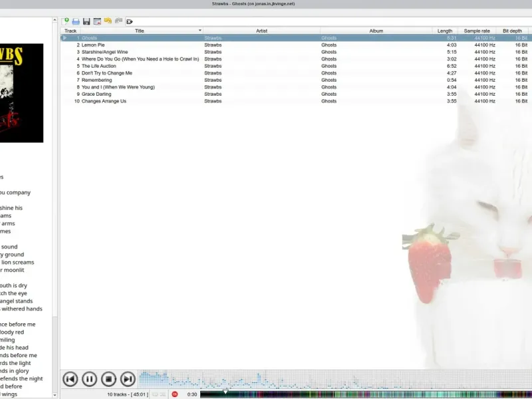Viewport: 532px width, 399px height.
Task: Click the Title column sort arrow
Action: [x=200, y=30]
